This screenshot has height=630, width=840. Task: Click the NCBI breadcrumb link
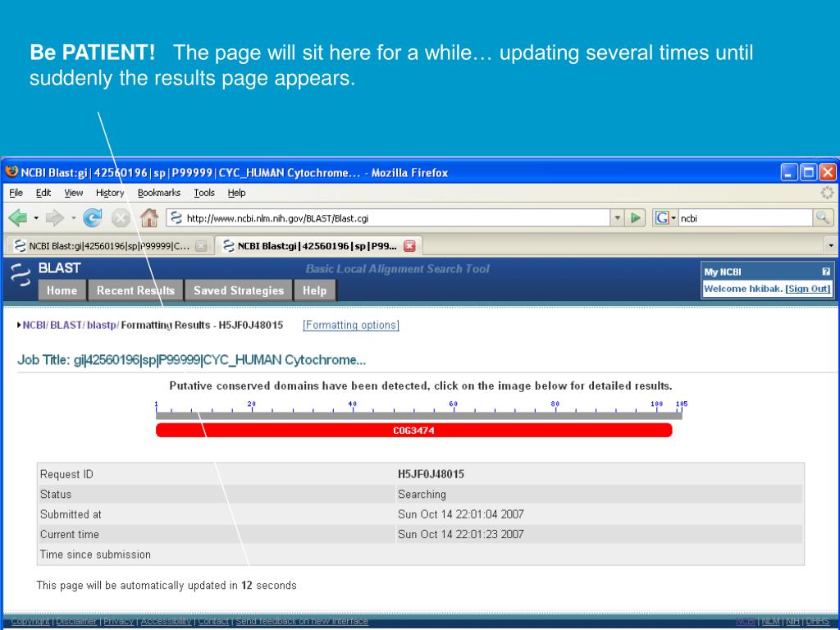coord(34,325)
